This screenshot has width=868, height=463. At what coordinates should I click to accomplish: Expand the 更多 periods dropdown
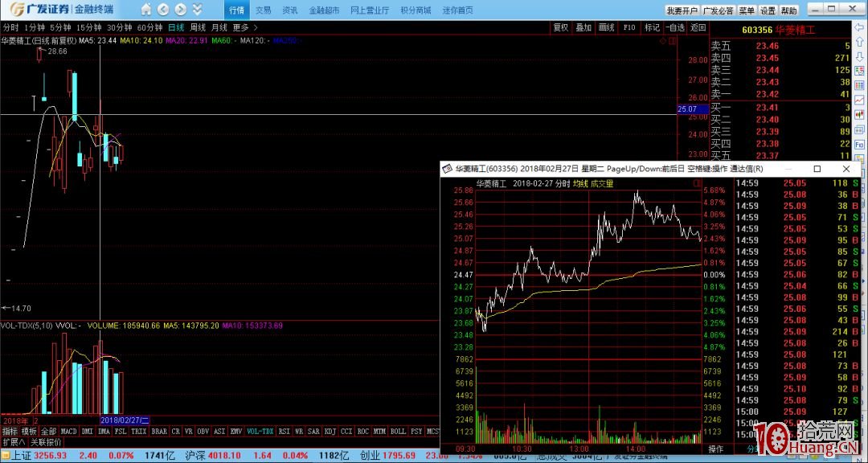[244, 27]
